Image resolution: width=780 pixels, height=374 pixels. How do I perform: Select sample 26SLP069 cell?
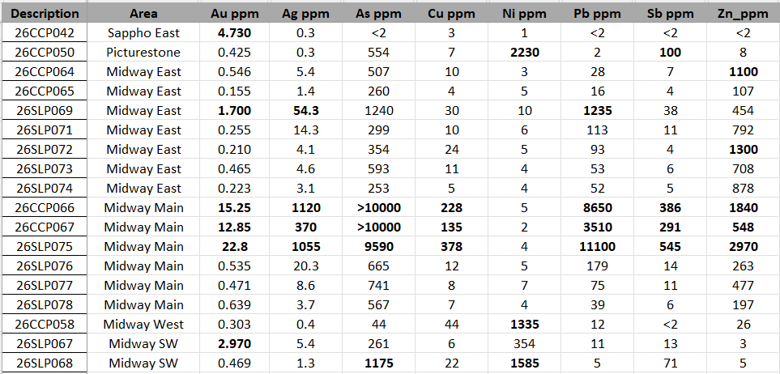point(44,110)
